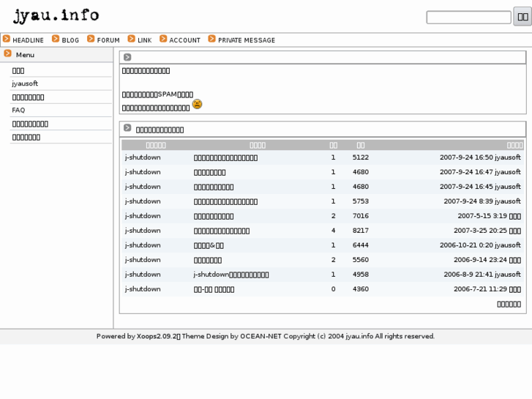Click j-shutdown forum link in the 5122 views row
532x399 pixels.
143,157
